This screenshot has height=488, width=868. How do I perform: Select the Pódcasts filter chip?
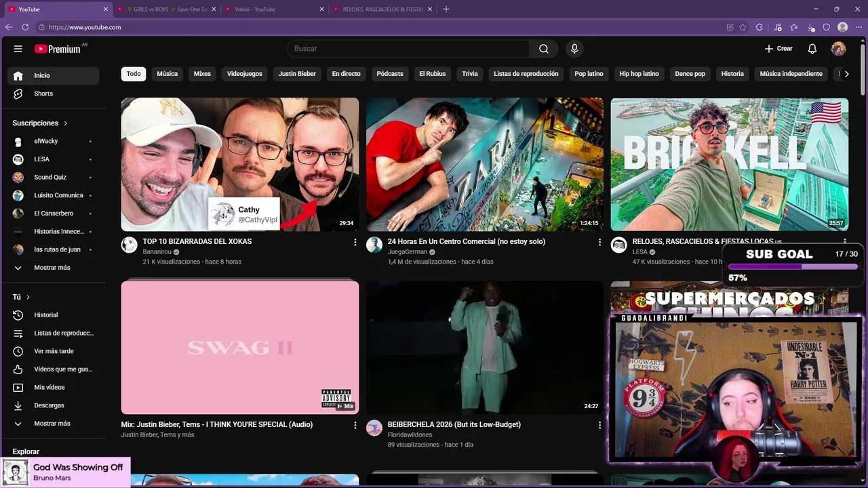pyautogui.click(x=390, y=74)
